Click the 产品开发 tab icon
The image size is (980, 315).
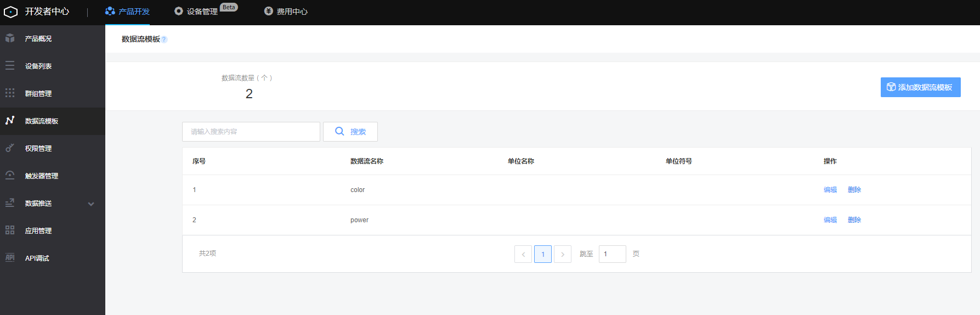[x=110, y=11]
